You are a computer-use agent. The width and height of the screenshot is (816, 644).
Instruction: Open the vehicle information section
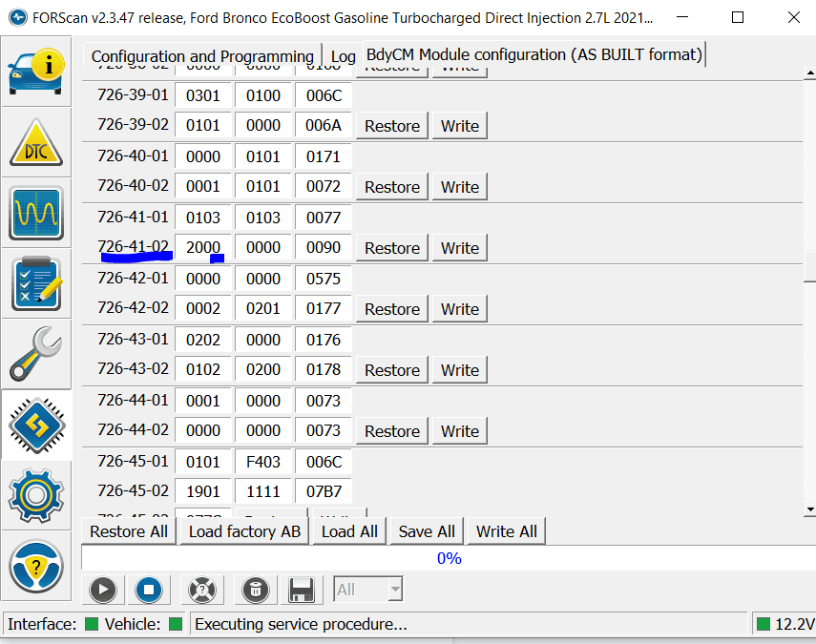click(36, 72)
